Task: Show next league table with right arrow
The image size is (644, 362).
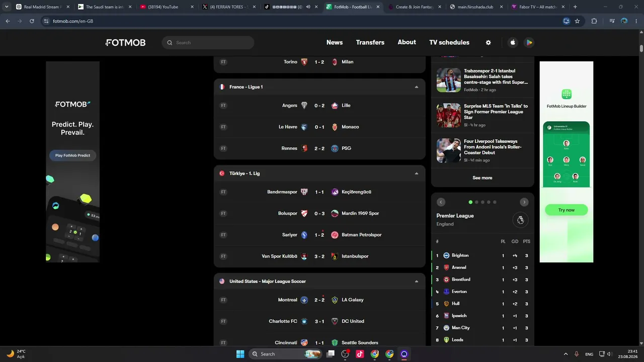Action: [x=524, y=202]
